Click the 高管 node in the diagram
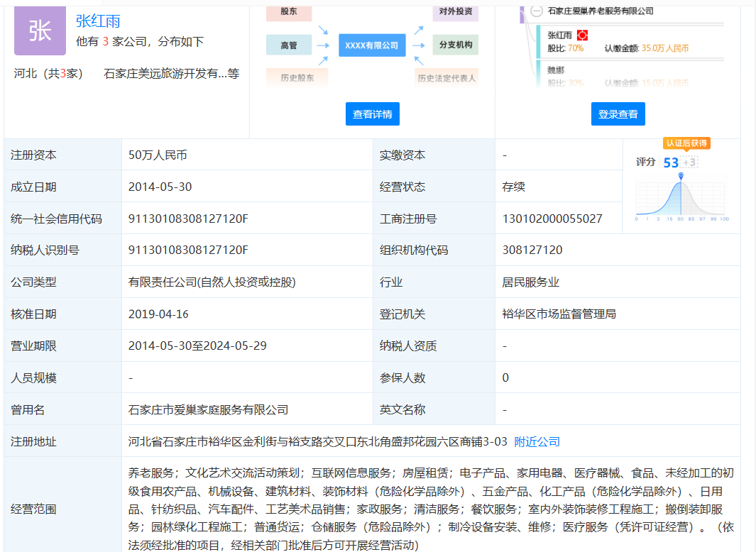 289,45
